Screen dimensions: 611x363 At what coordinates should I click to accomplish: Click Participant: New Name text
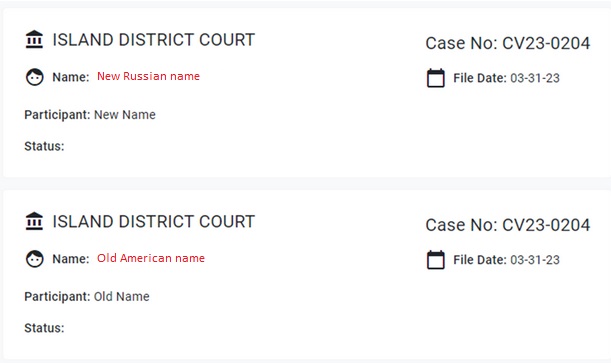tap(90, 115)
